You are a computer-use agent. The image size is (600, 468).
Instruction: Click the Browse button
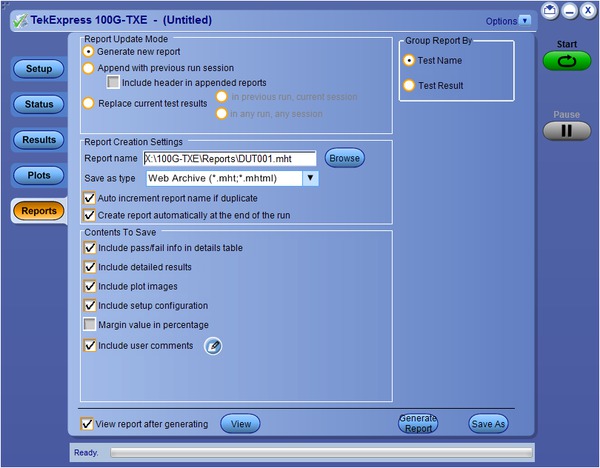click(344, 158)
